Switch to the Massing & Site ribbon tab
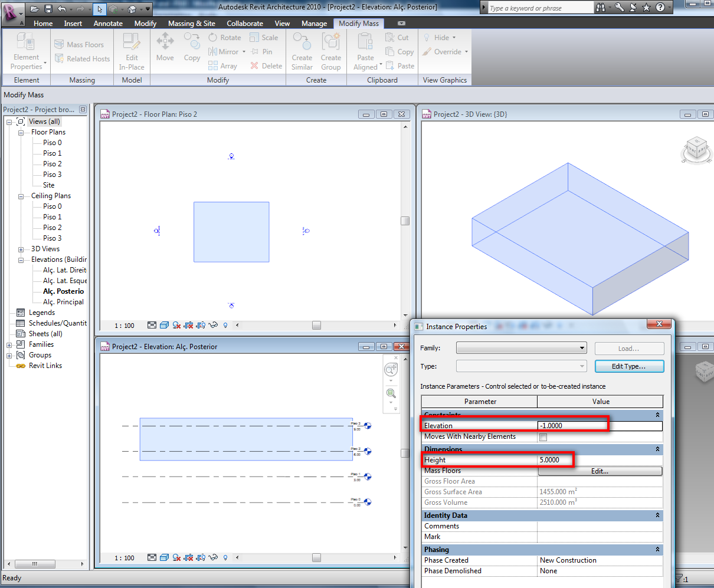 click(191, 23)
